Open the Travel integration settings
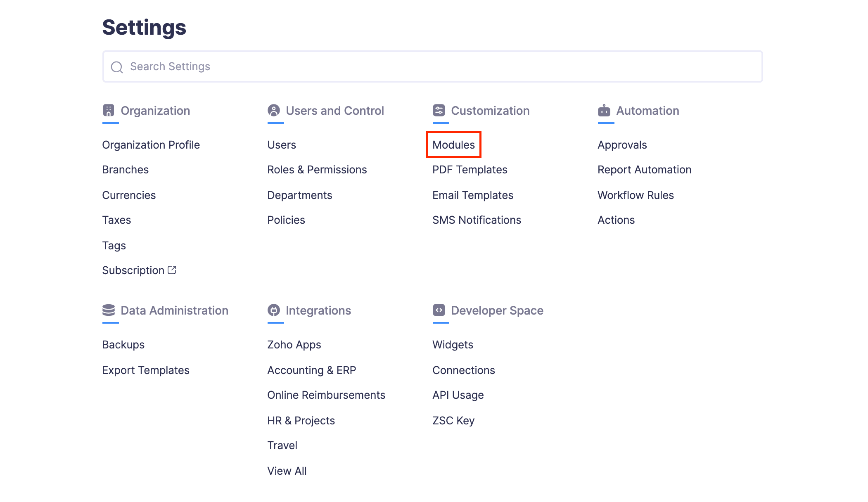This screenshot has width=868, height=502. pyautogui.click(x=282, y=445)
